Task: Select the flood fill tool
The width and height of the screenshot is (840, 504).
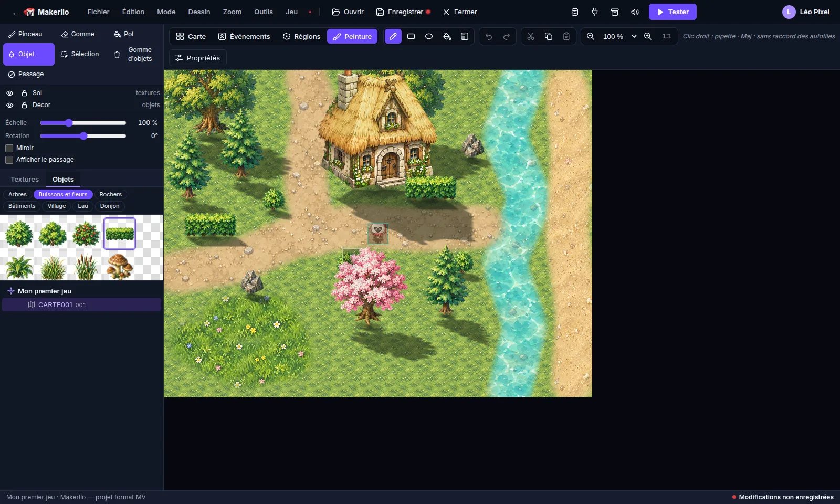Action: click(x=447, y=36)
